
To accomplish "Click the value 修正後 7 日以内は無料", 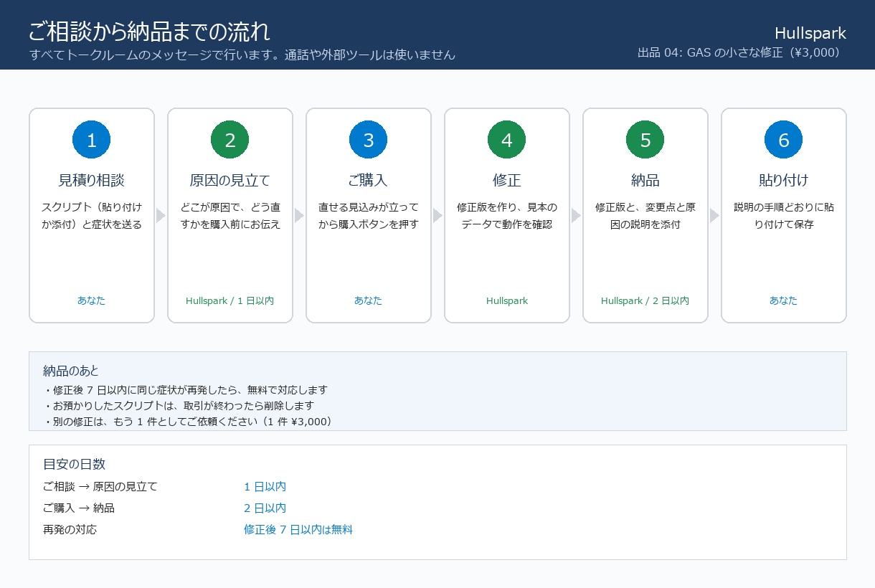I will coord(298,530).
